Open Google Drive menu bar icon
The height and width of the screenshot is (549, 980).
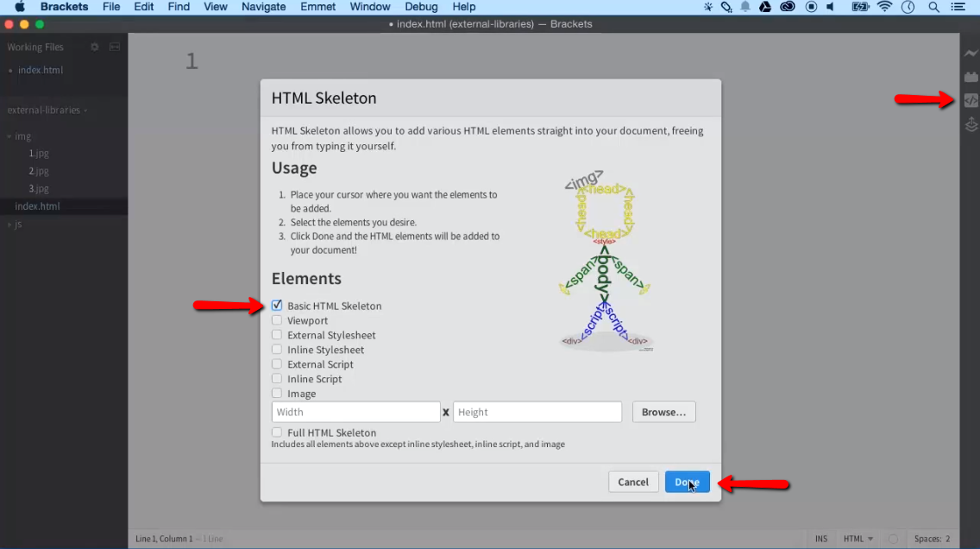tap(765, 7)
